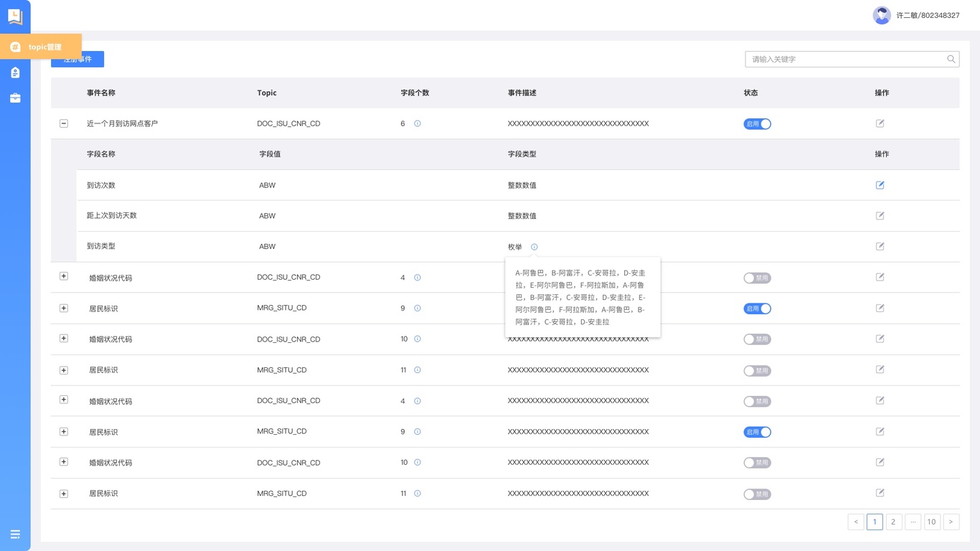Jump to page 10 in pagination
This screenshot has height=551, width=980.
(x=931, y=522)
